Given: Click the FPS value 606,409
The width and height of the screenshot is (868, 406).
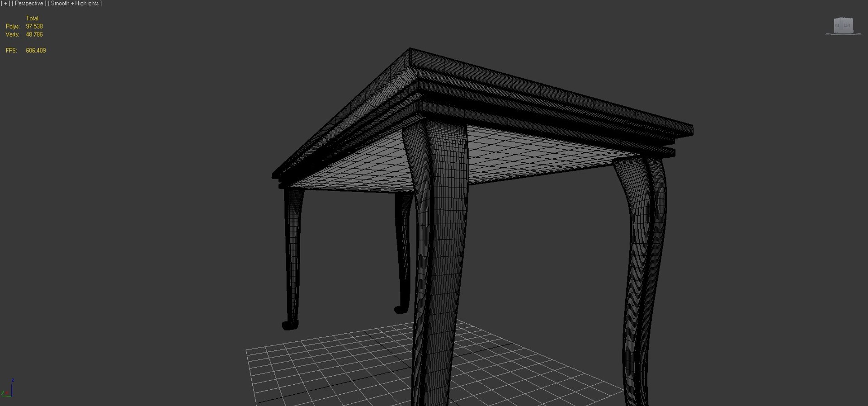Looking at the screenshot, I should (36, 51).
